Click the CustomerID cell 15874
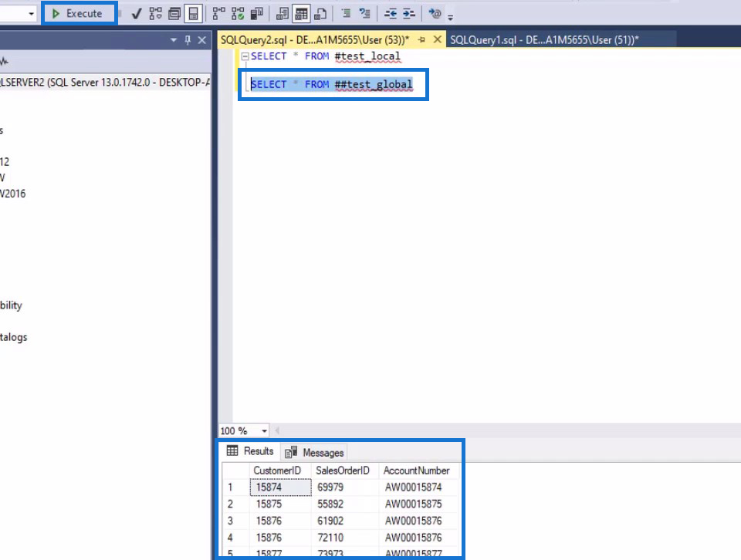The image size is (741, 560). 280,487
